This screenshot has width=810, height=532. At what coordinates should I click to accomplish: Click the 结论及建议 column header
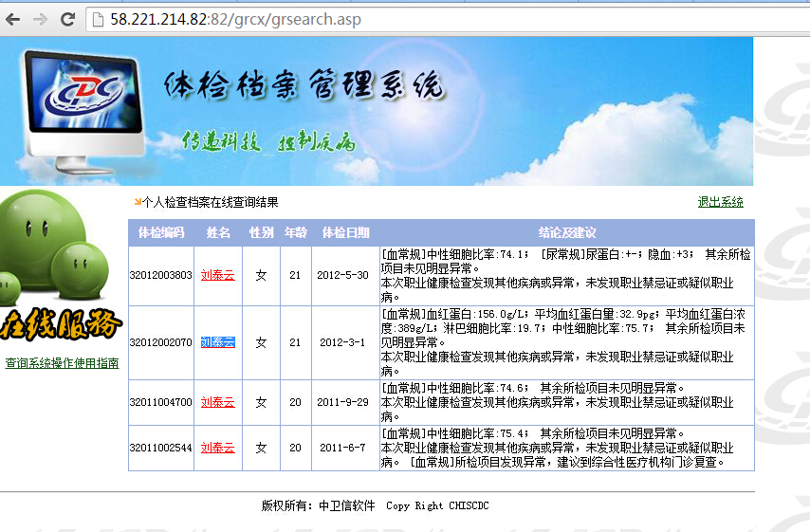(x=566, y=233)
